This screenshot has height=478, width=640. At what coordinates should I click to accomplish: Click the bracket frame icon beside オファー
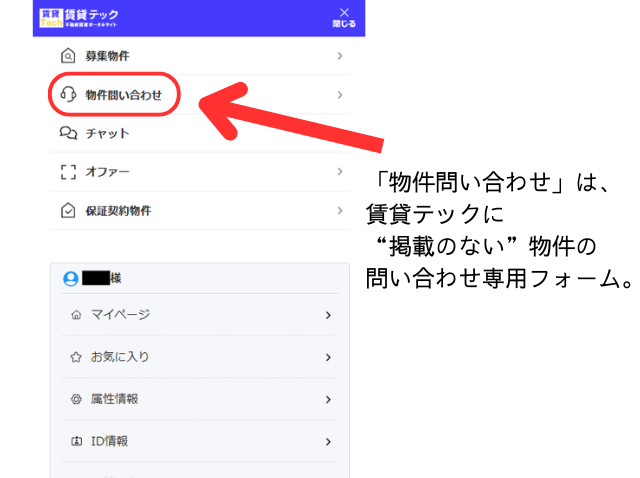68,172
